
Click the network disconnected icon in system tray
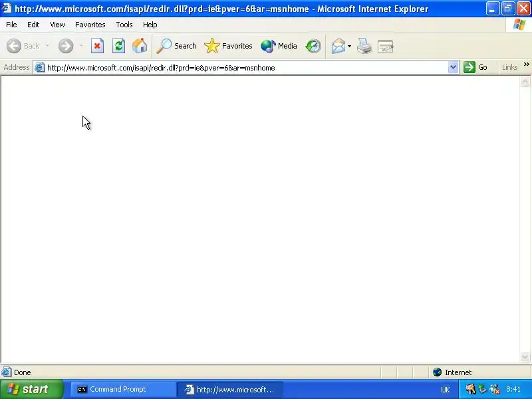coord(494,389)
